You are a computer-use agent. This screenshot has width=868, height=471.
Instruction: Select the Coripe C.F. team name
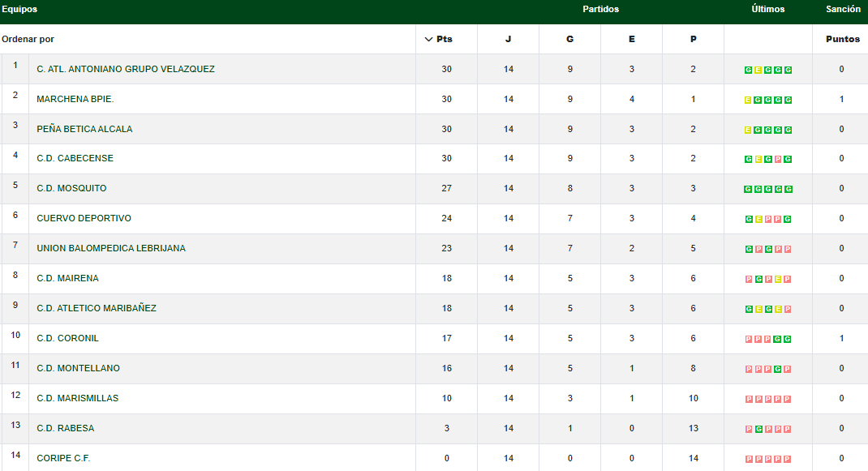[63, 458]
